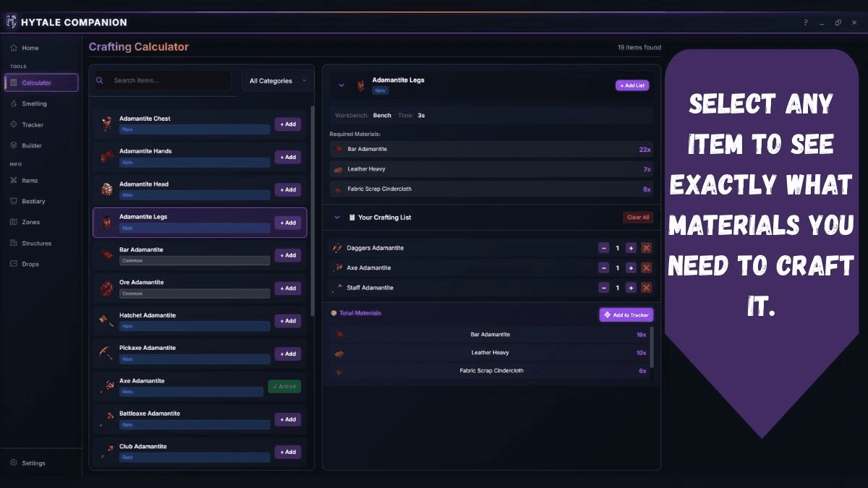Click the Structures building icon
The image size is (868, 488).
[x=14, y=244]
